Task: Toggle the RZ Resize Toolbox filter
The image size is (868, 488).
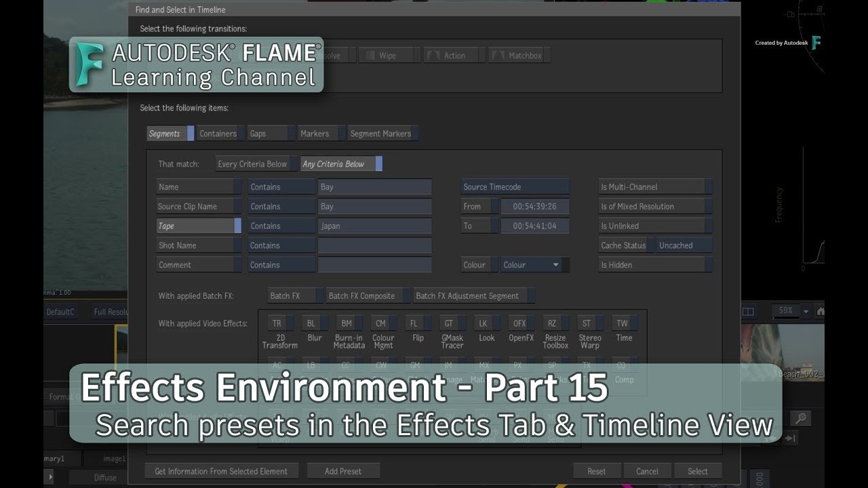Action: click(x=555, y=323)
